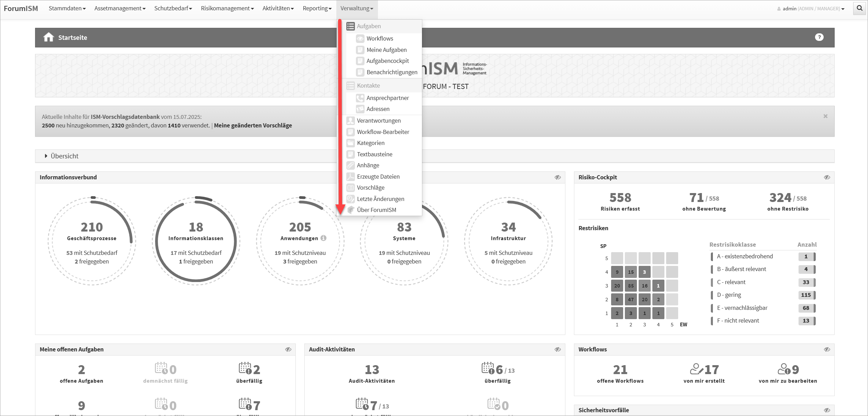868x416 pixels.
Task: Click info icon next to Anwendungen
Action: click(x=323, y=238)
